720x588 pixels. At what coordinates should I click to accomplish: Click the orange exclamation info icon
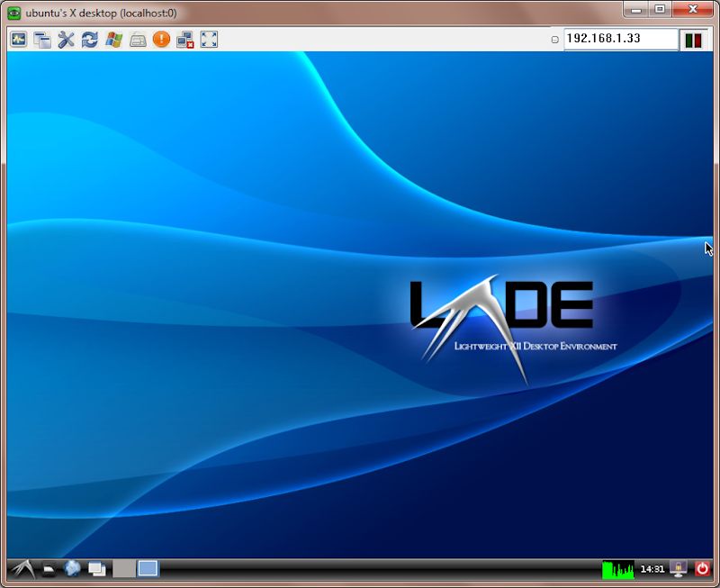[161, 39]
